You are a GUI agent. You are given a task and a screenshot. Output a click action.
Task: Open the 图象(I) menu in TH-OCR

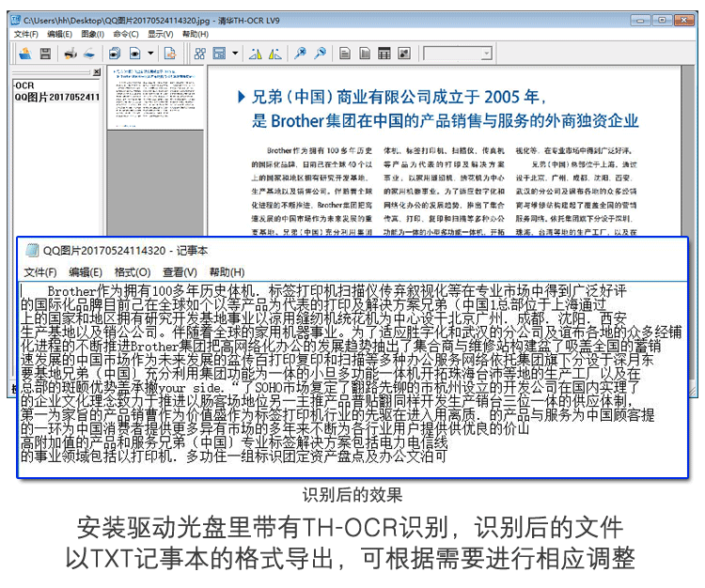[x=92, y=34]
